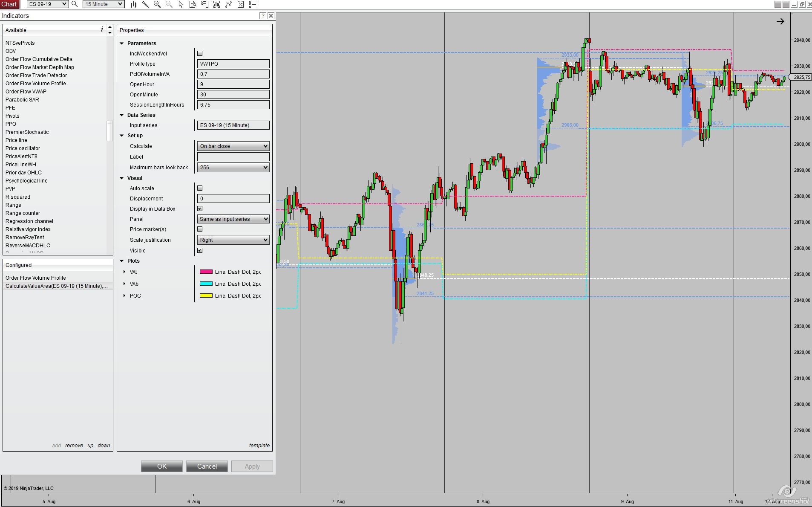The image size is (812, 507).
Task: Toggle the InclWeekendVol checkbox
Action: [200, 53]
